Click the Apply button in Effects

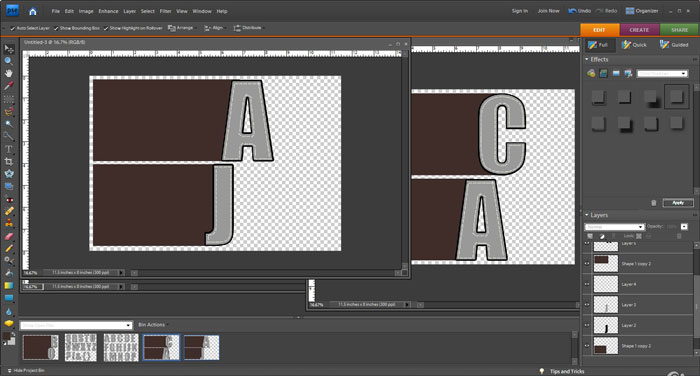(x=678, y=203)
